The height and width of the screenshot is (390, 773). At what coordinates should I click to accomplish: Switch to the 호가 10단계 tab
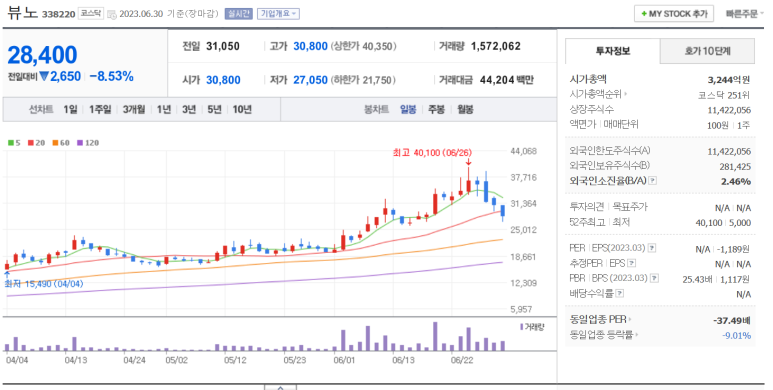pyautogui.click(x=707, y=51)
